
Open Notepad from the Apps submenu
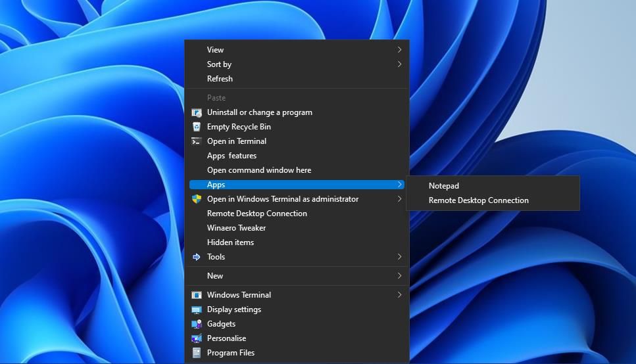pyautogui.click(x=444, y=186)
